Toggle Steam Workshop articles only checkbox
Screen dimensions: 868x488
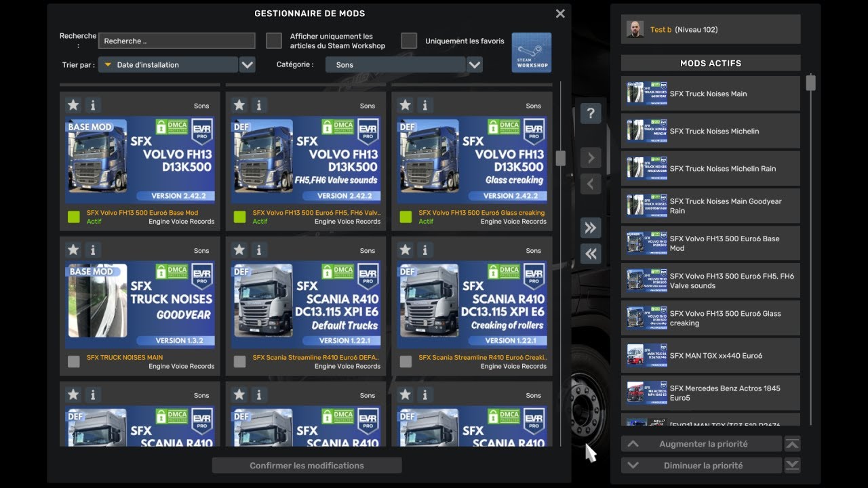[274, 41]
